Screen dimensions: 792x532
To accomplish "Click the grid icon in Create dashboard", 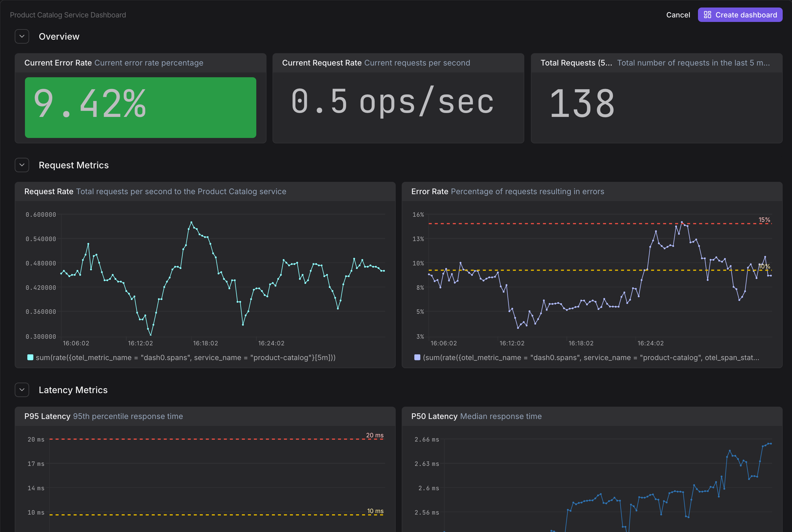I will pos(707,15).
